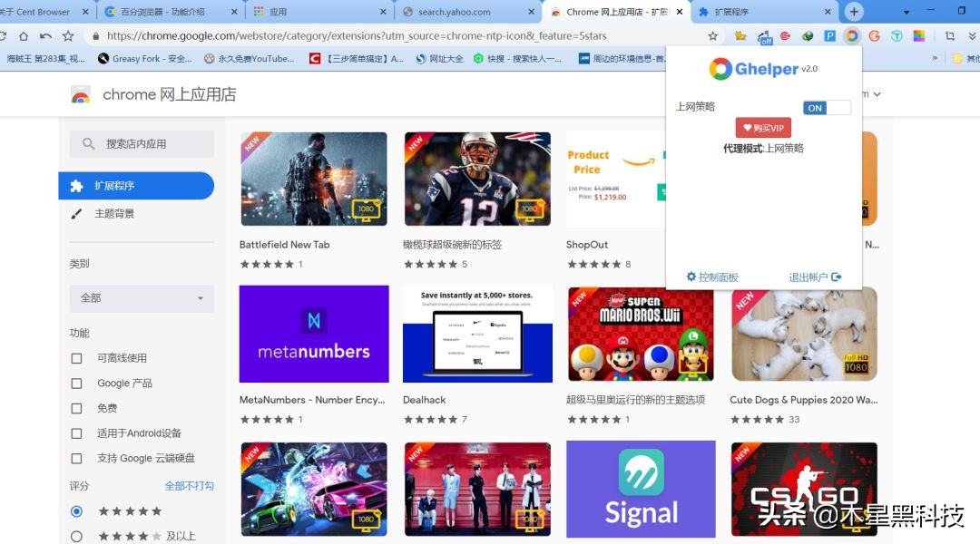
Task: Open Greasy Fork bookmark
Action: (145, 59)
